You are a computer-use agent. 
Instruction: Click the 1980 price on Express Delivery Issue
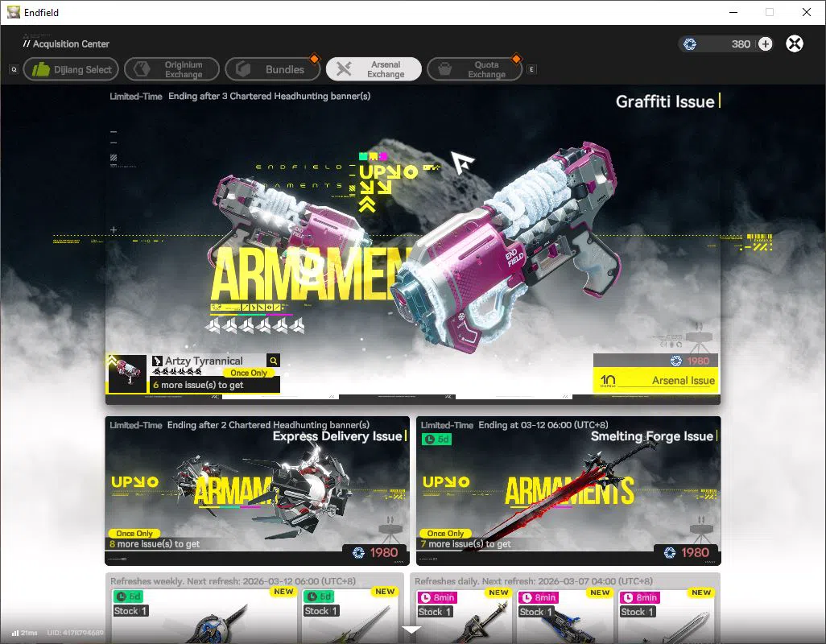pyautogui.click(x=376, y=552)
